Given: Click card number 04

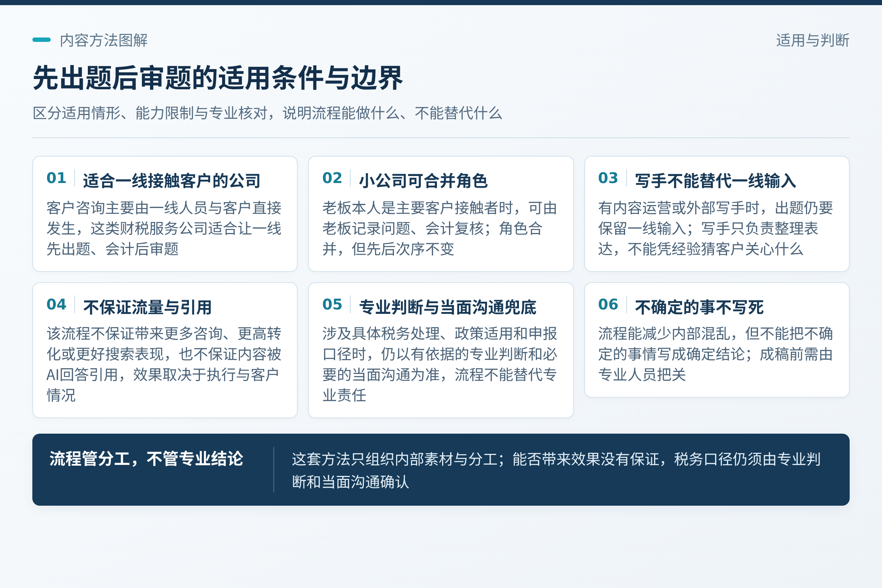Looking at the screenshot, I should coord(56,304).
